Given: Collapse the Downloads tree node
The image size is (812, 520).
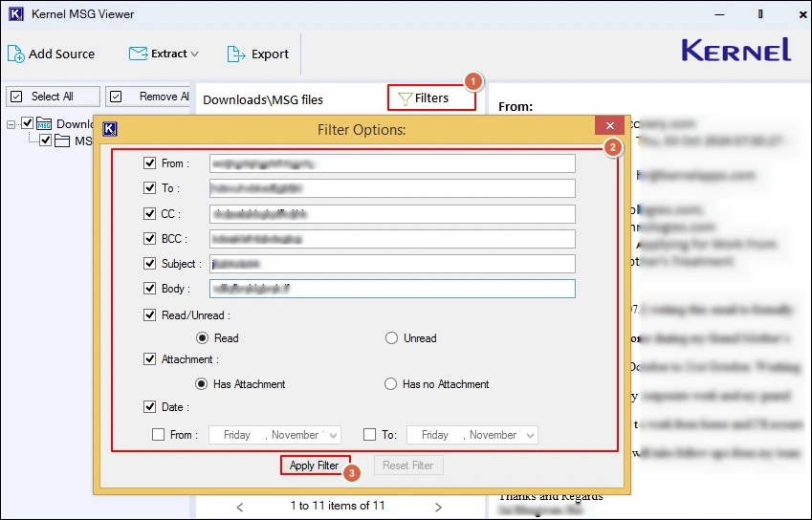Looking at the screenshot, I should point(11,124).
